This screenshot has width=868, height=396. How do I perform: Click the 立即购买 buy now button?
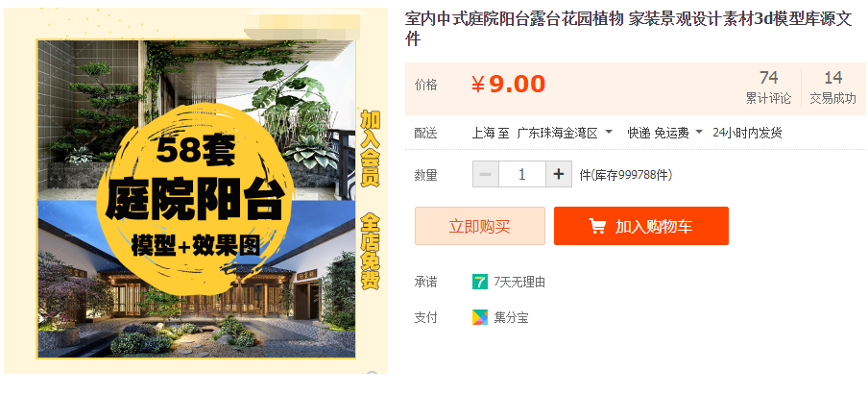(x=480, y=226)
